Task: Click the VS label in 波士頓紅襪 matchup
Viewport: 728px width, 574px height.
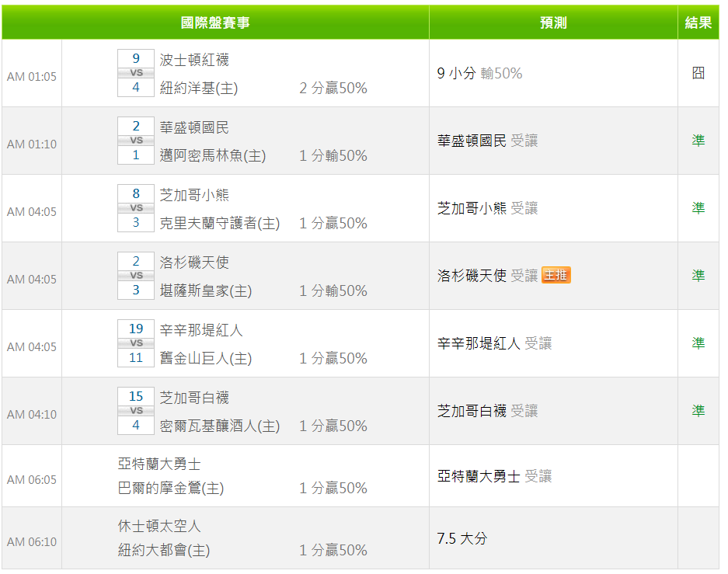Action: click(136, 73)
